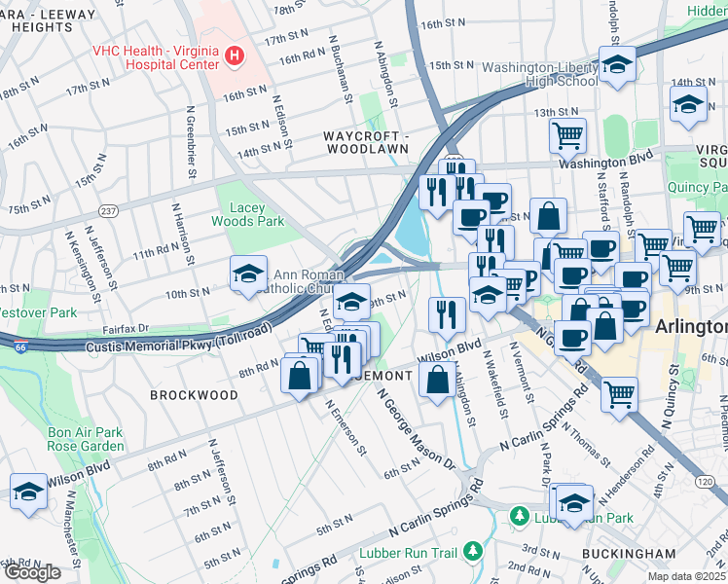Open the shopping cart marker just above the eastern 9th St N label
The height and width of the screenshot is (584, 728).
point(677,272)
